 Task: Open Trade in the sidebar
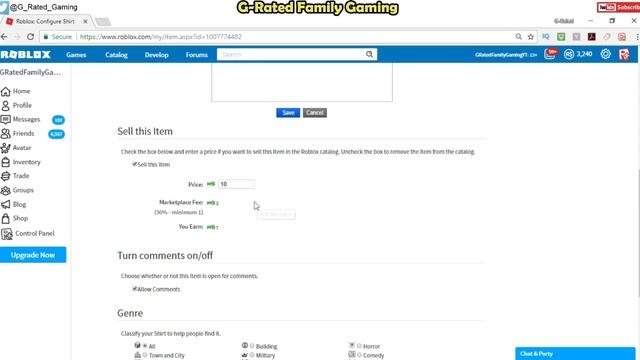coord(16,176)
